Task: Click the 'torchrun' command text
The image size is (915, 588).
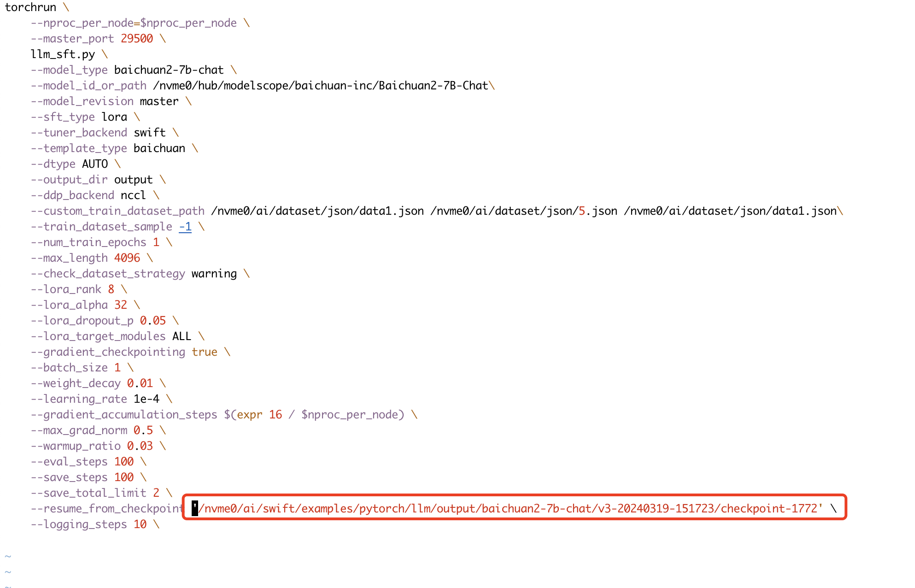Action: pyautogui.click(x=30, y=7)
